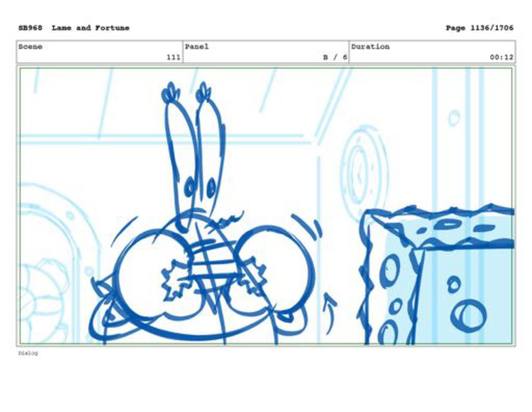Click the storyboard panel drawing
The height and width of the screenshot is (412, 532).
click(266, 206)
